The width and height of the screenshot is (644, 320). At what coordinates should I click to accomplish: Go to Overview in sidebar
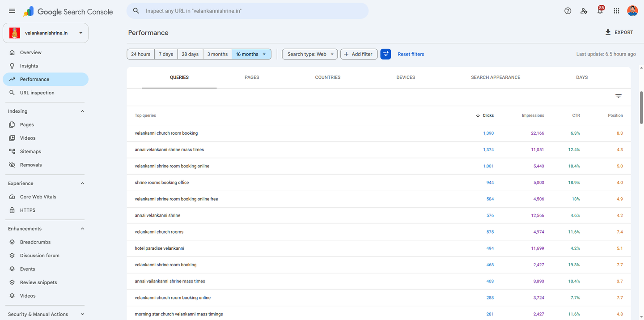46,52
